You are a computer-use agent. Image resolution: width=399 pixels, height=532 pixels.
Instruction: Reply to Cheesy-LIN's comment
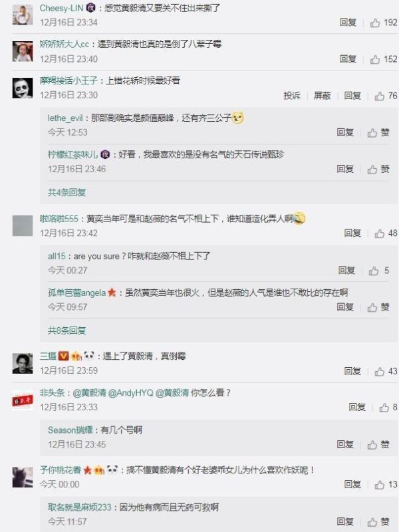click(x=348, y=23)
